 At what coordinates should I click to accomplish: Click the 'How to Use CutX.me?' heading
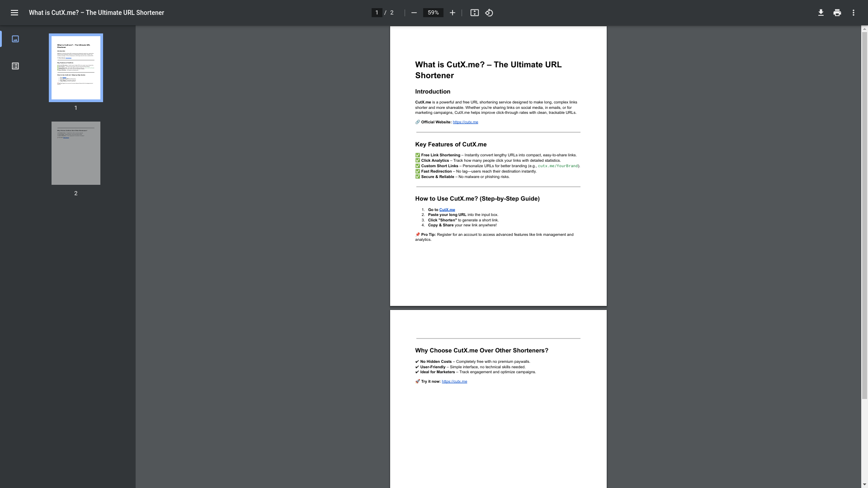click(477, 199)
